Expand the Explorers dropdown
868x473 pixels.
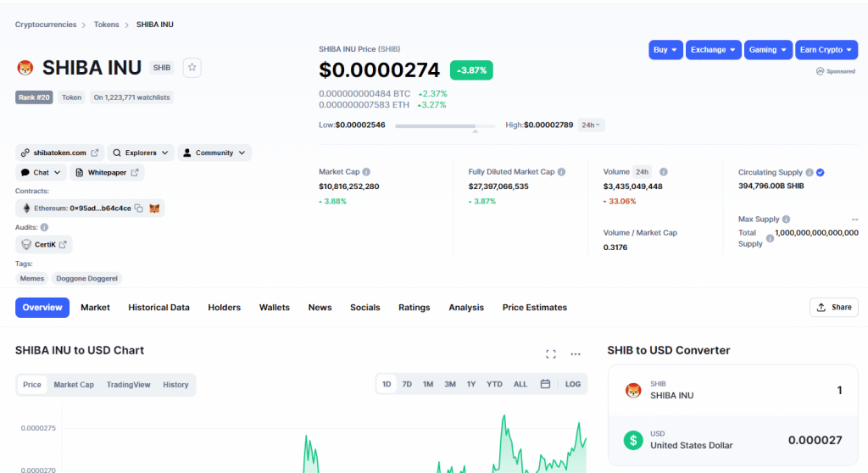(x=141, y=153)
